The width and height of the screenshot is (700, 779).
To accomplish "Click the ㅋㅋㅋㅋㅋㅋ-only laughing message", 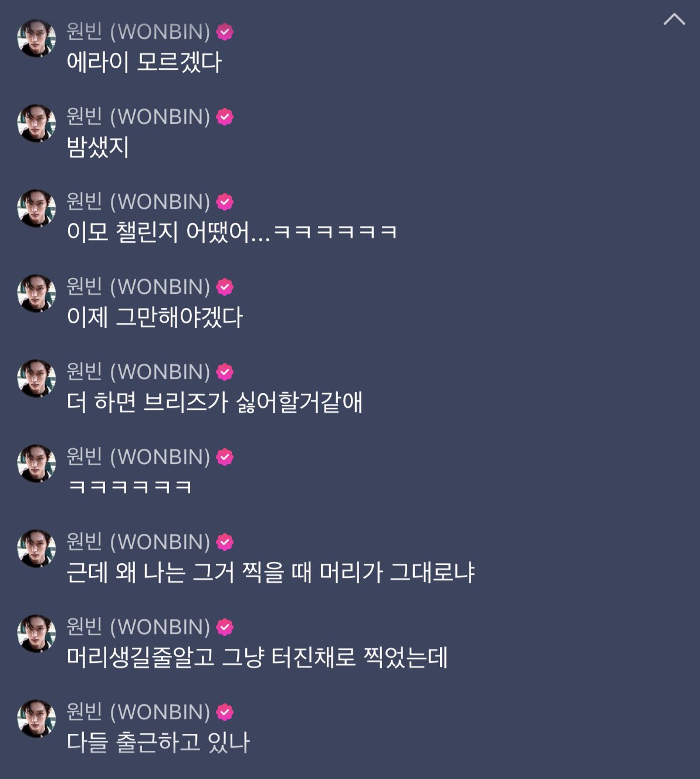I will (x=130, y=487).
